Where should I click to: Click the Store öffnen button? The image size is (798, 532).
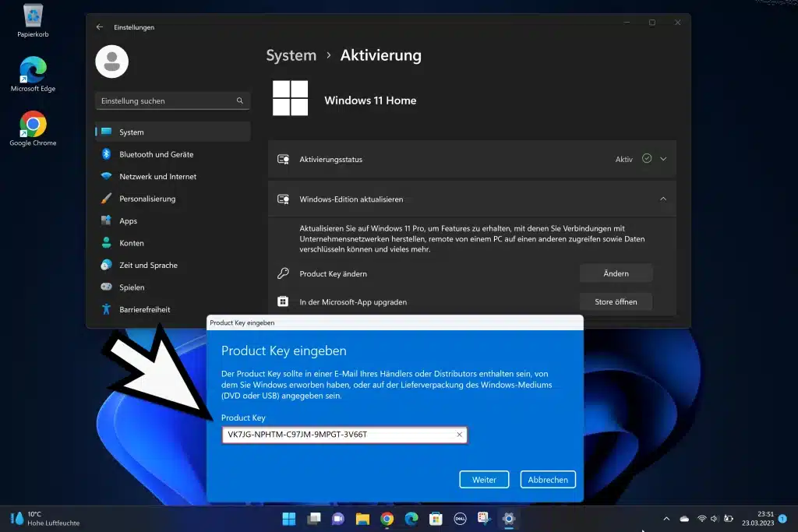[x=616, y=301]
